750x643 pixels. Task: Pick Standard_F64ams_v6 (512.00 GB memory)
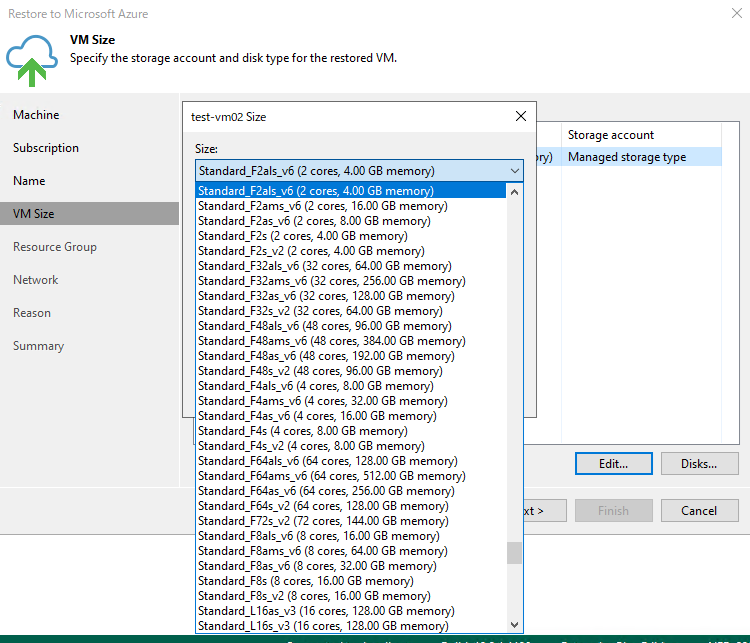tap(351, 476)
